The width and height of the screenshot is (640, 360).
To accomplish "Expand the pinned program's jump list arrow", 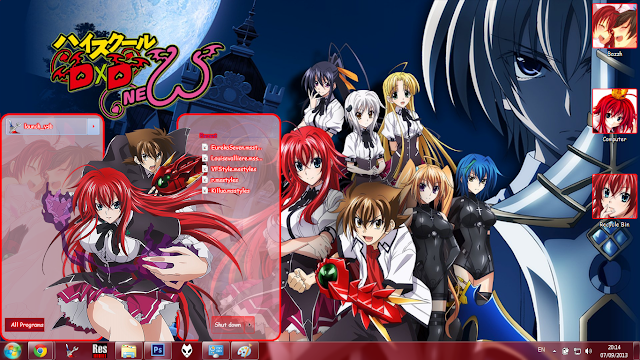I will 93,127.
